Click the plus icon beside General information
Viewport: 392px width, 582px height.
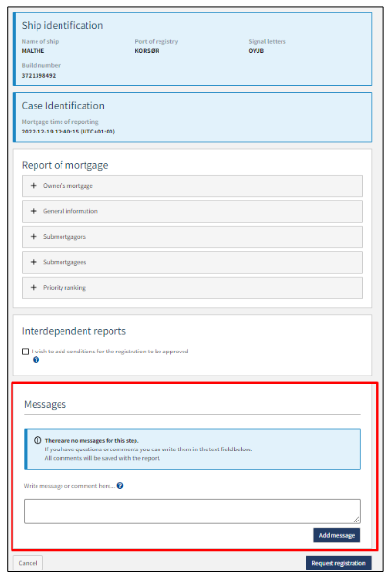tap(34, 211)
